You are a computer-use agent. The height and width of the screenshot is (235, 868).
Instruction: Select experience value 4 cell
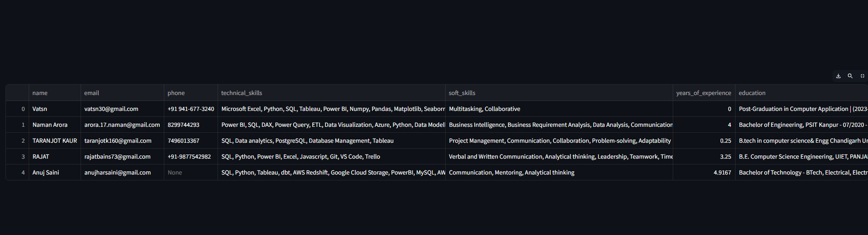click(704, 125)
